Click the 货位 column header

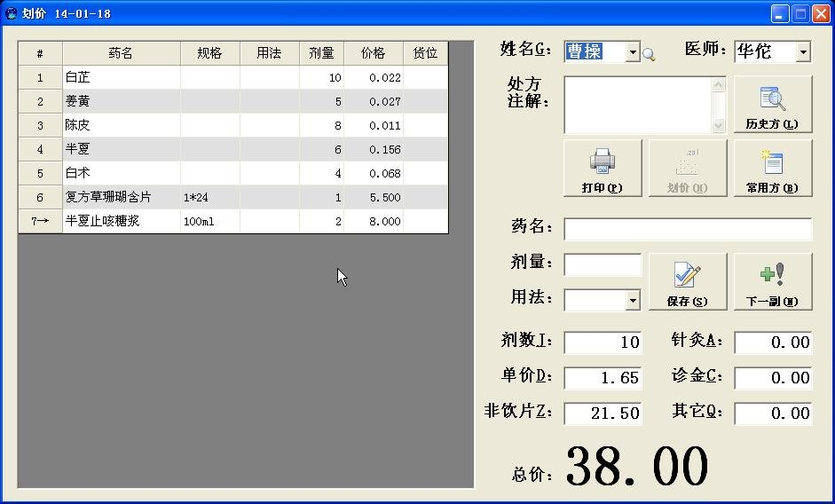(426, 53)
